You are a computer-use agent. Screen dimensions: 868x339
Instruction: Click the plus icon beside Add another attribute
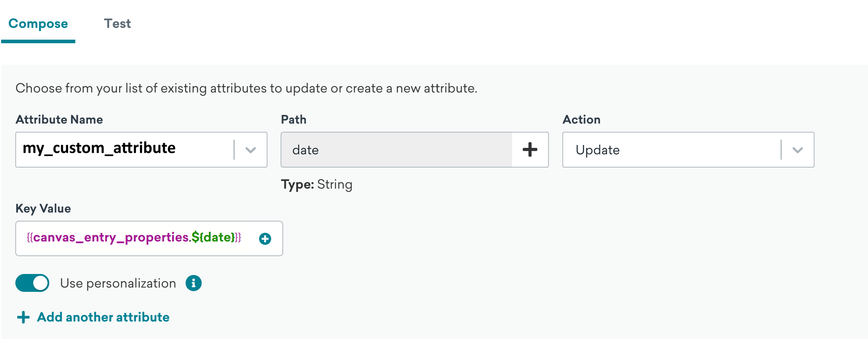point(24,317)
